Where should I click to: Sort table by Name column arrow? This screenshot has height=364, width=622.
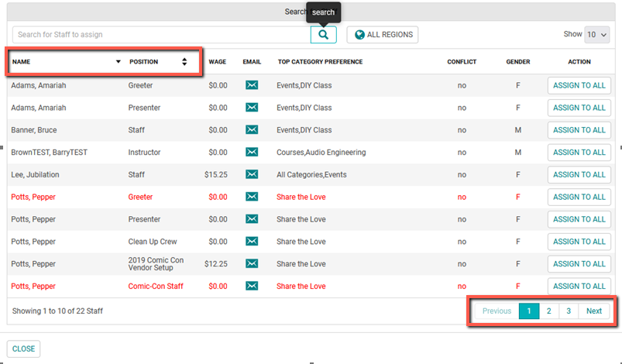118,62
